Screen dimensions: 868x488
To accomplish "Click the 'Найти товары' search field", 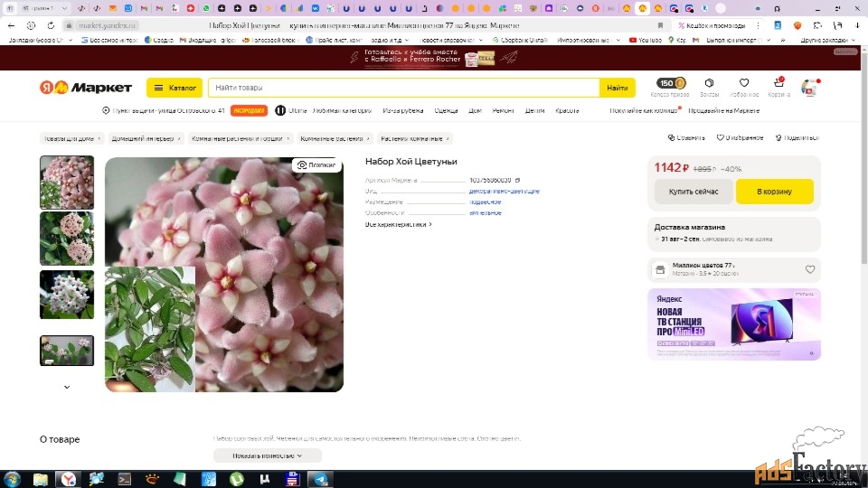I will 402,88.
